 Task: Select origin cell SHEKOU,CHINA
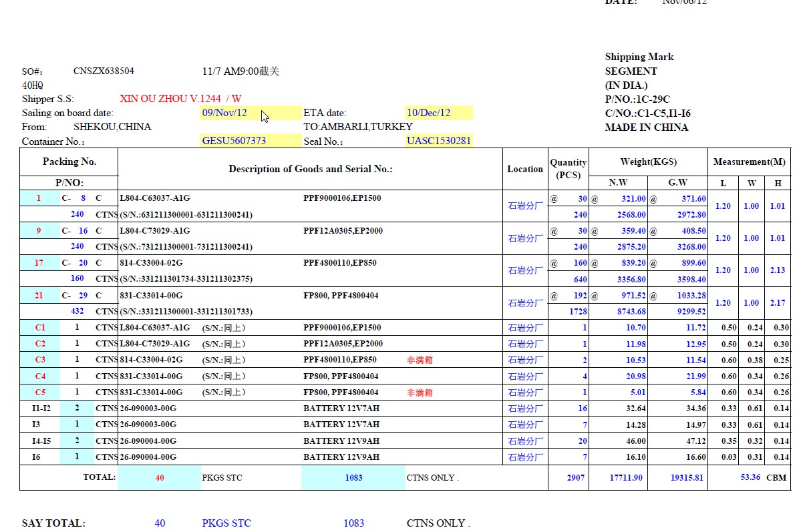[112, 127]
